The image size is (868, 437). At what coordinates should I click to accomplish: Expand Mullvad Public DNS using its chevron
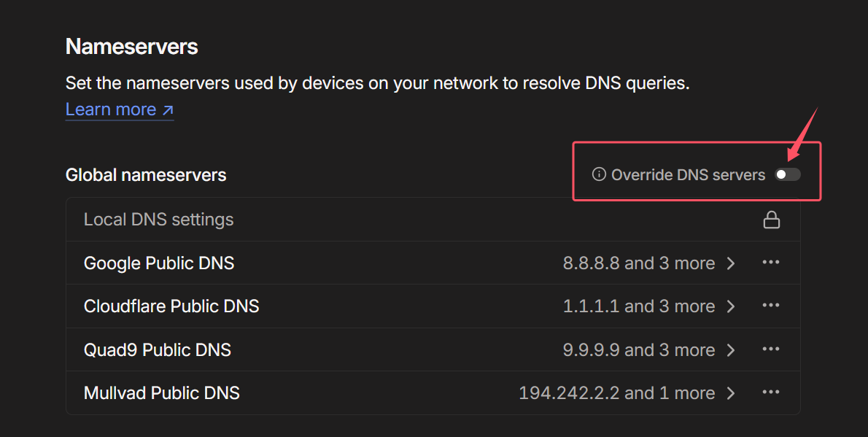(x=731, y=393)
